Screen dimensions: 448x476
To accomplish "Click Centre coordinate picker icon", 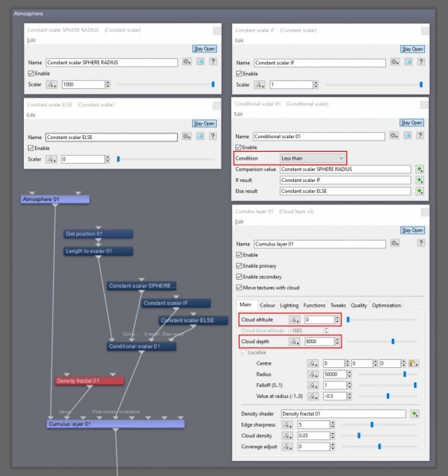I will click(x=413, y=363).
